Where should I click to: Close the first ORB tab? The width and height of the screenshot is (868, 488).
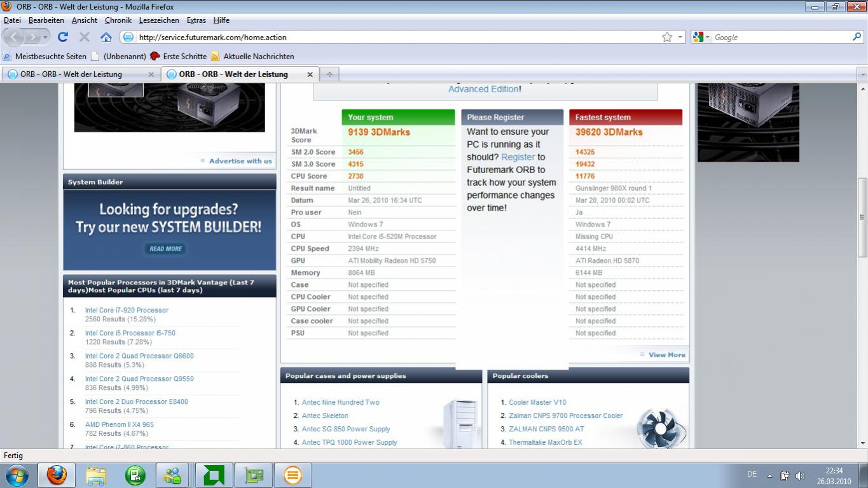click(x=151, y=74)
